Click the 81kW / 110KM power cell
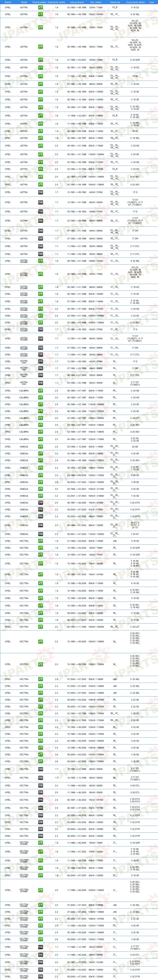Image resolution: width=158 pixels, height=980 pixels. click(96, 509)
